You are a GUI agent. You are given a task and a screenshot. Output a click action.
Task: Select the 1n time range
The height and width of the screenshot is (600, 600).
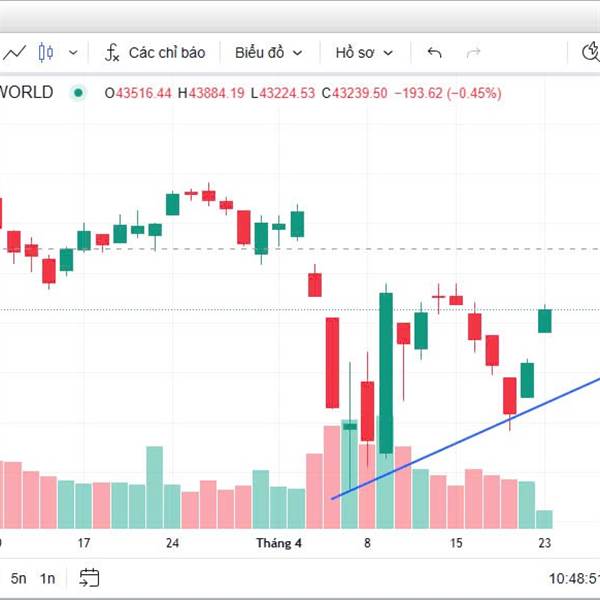pos(48,578)
